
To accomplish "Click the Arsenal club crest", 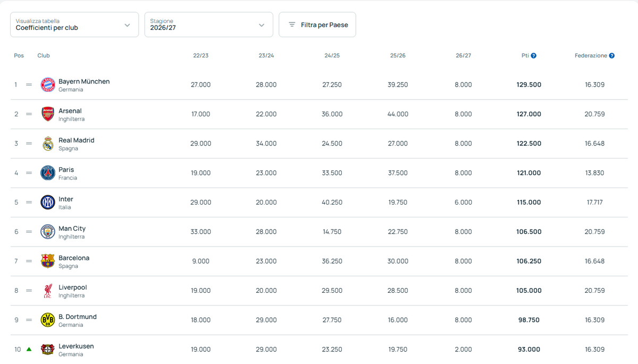I will [48, 114].
